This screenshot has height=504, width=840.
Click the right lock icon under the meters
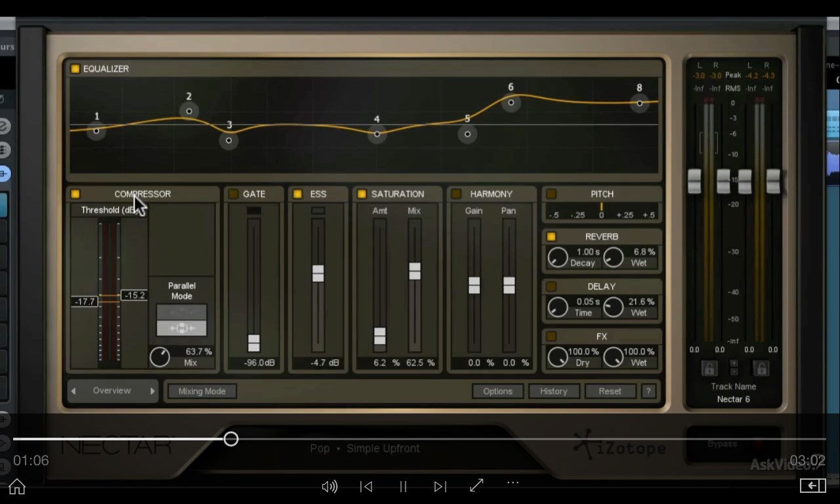coord(761,368)
